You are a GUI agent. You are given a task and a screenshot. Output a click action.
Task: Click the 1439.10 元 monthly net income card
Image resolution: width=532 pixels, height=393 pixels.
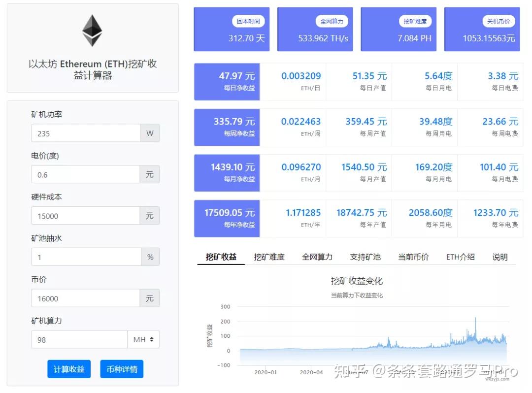click(x=227, y=173)
